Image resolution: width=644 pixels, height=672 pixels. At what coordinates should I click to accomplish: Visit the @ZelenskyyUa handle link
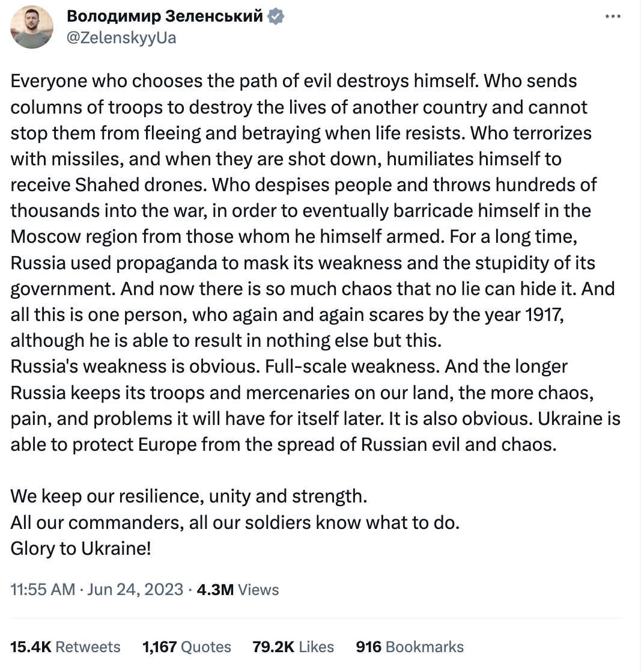pos(121,38)
